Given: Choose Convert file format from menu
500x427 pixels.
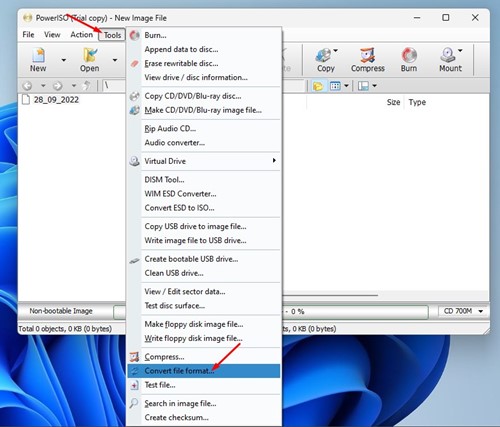Looking at the screenshot, I should pyautogui.click(x=204, y=371).
